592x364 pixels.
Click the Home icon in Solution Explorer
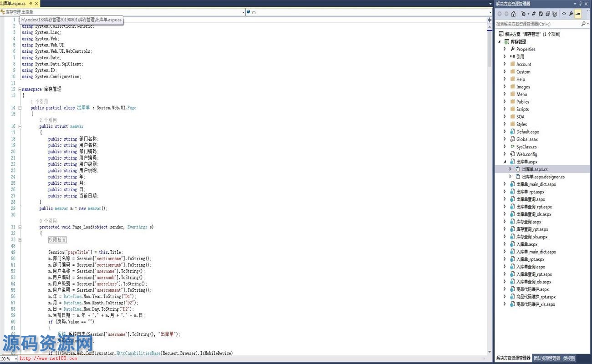click(513, 14)
